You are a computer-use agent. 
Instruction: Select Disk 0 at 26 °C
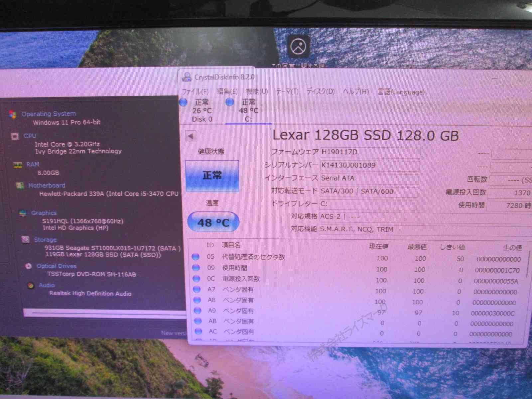pyautogui.click(x=202, y=111)
